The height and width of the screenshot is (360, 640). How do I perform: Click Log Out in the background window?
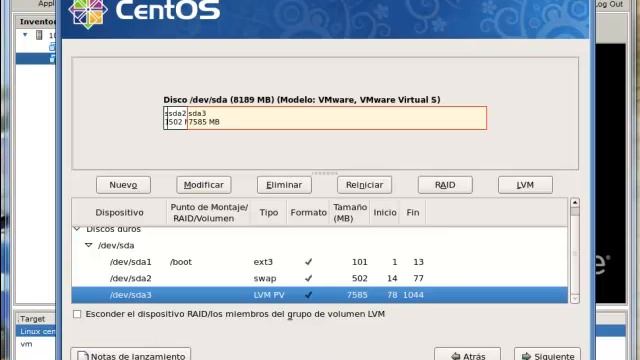[x=609, y=4]
